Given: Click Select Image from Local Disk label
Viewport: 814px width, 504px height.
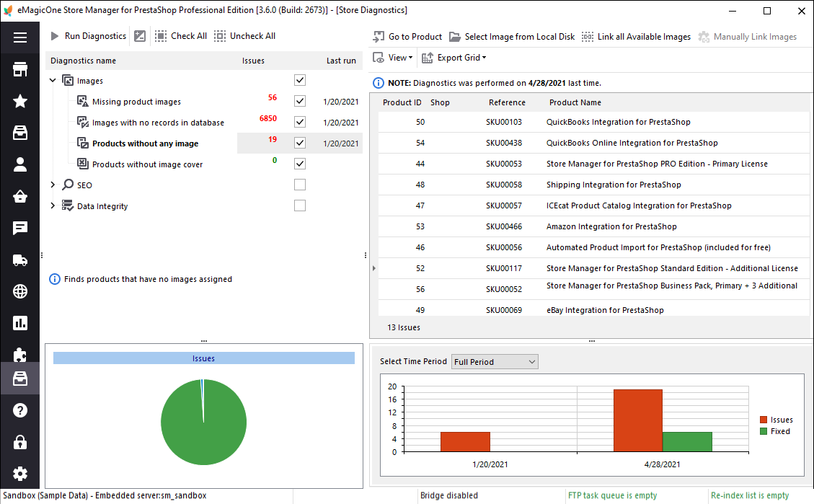Looking at the screenshot, I should click(x=520, y=37).
